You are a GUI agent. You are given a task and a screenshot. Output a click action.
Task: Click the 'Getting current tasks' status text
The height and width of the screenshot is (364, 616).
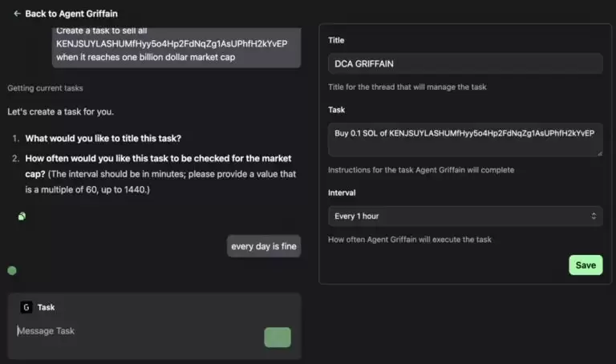pyautogui.click(x=45, y=88)
